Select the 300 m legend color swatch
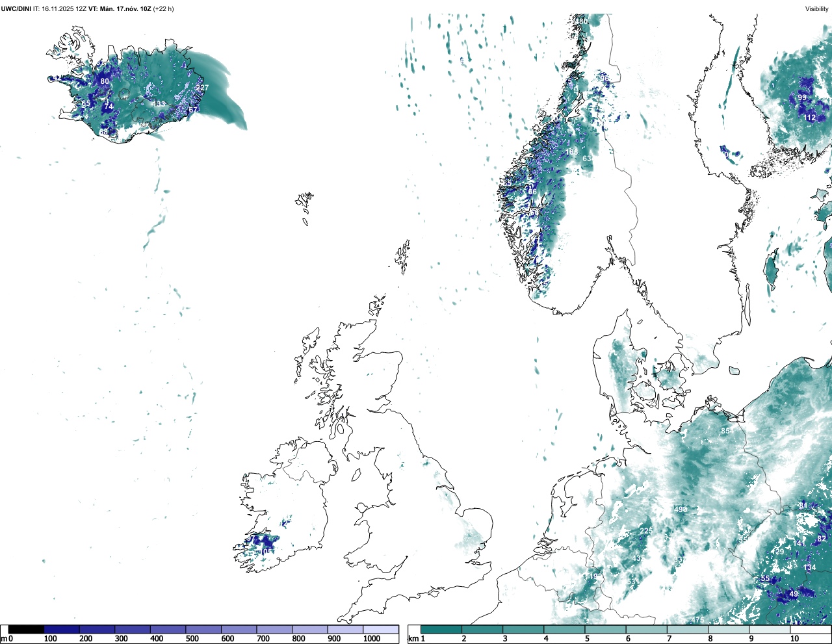The width and height of the screenshot is (832, 644). point(133,629)
